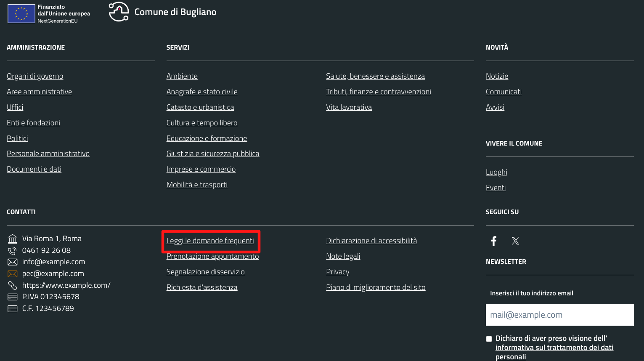Check the privacy acknowledgment checkbox

point(489,339)
